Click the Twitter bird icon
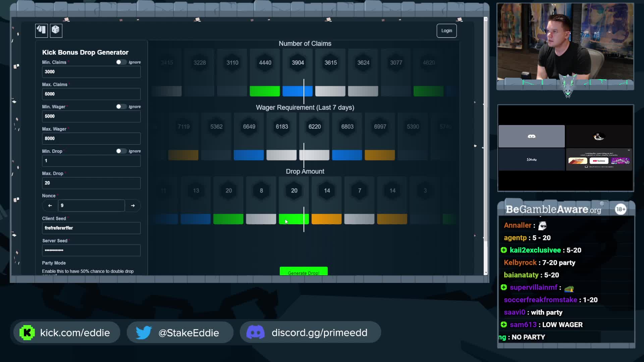Image resolution: width=644 pixels, height=362 pixels. (144, 333)
